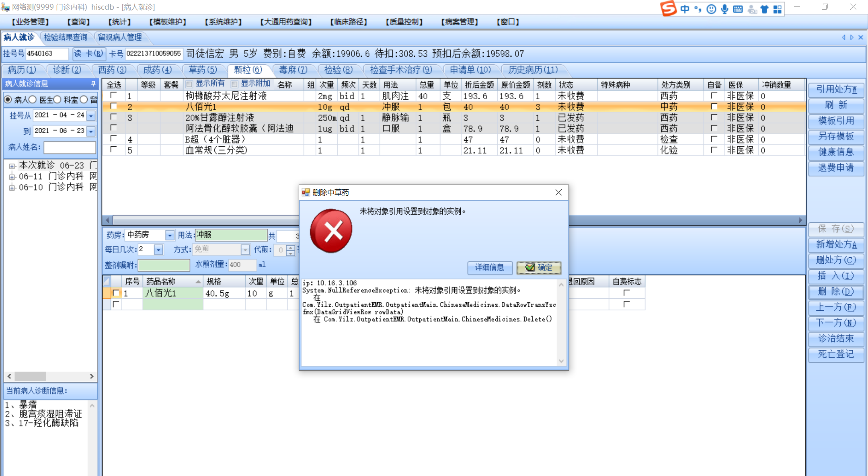Click the Sogou emoji smiley icon
Screen dimensions: 868x476
point(711,9)
